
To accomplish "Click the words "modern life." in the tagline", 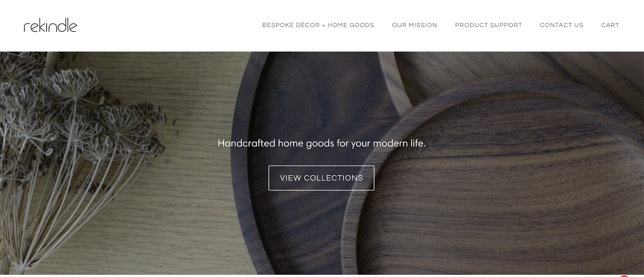I will click(x=399, y=143).
